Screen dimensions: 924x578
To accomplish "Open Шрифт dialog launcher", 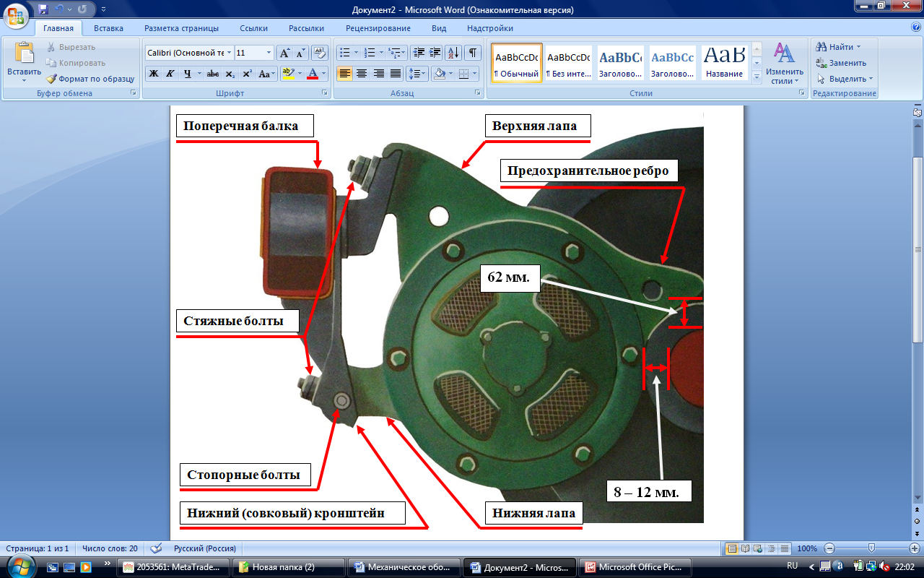I will coord(323,93).
